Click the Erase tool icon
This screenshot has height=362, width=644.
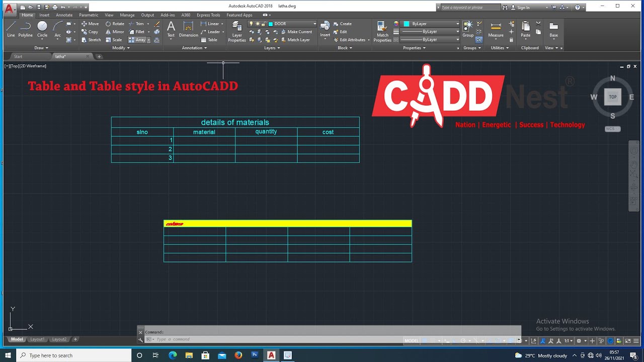click(157, 24)
